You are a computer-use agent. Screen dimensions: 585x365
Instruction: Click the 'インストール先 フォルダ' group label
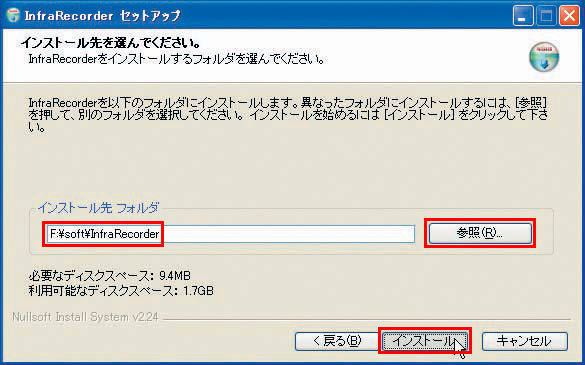point(98,208)
